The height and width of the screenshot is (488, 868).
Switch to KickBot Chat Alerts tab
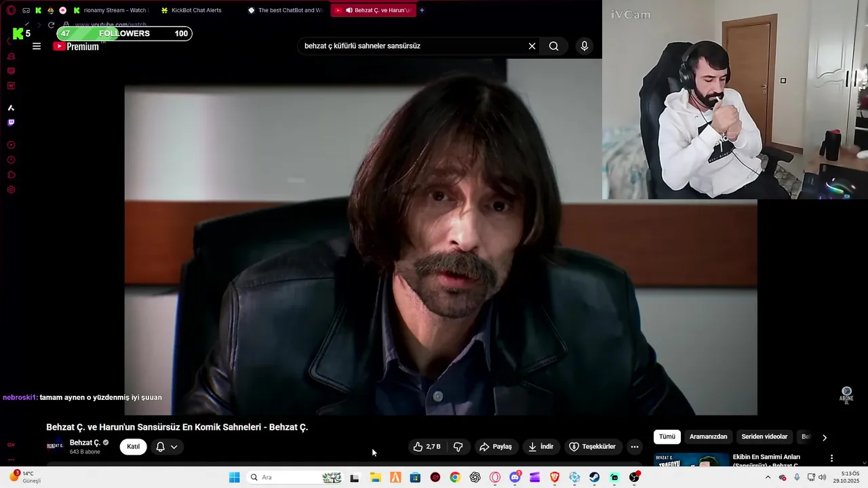[197, 10]
